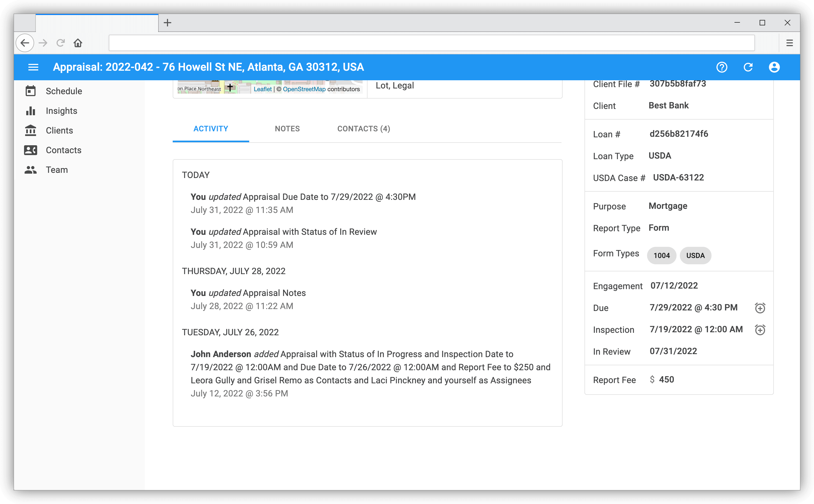
Task: Click the 1004 form type chip
Action: click(661, 256)
